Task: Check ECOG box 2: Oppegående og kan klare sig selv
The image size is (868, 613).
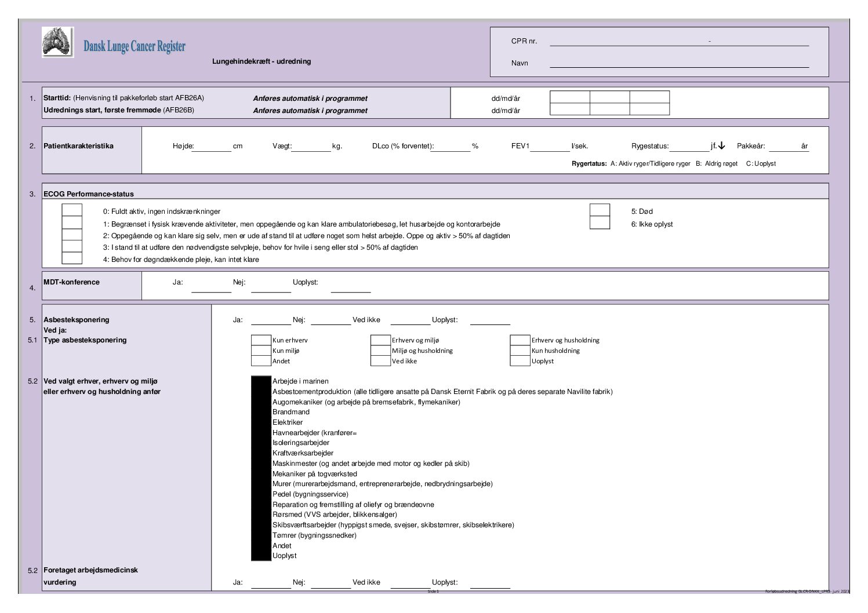Action: 72,235
